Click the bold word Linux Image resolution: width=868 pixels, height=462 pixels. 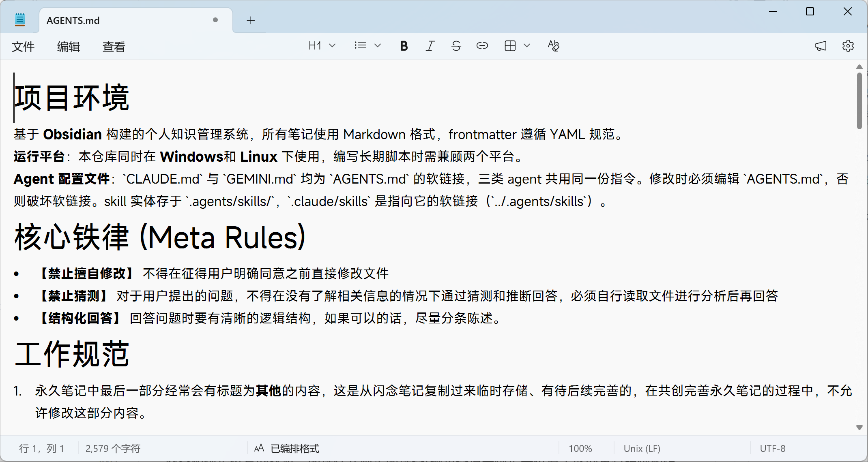(259, 156)
